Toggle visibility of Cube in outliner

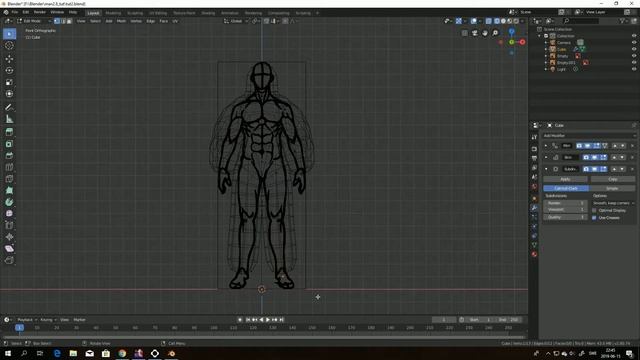point(634,49)
